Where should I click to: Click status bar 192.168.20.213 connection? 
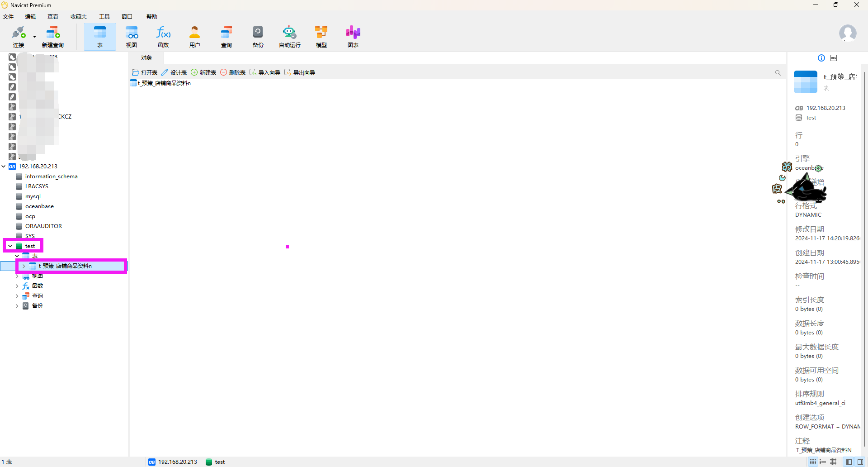173,462
